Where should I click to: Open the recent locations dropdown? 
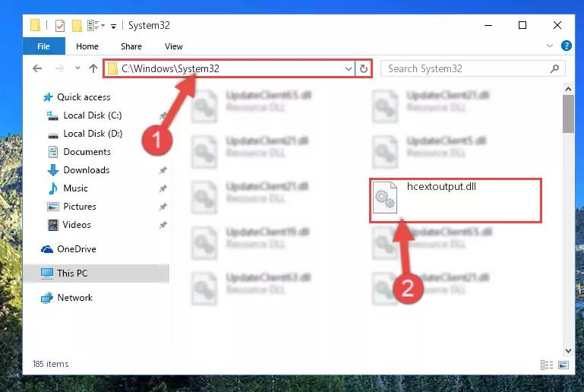coord(77,68)
